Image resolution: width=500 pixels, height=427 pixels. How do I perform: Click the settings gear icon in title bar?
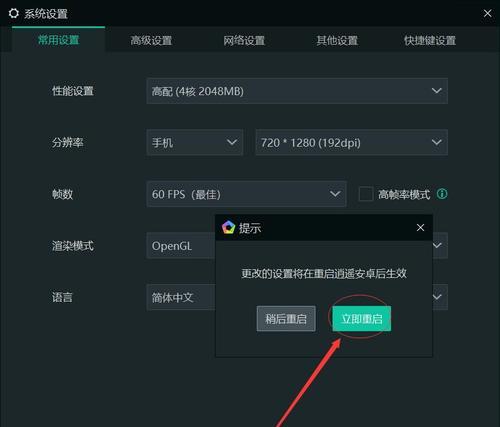14,13
